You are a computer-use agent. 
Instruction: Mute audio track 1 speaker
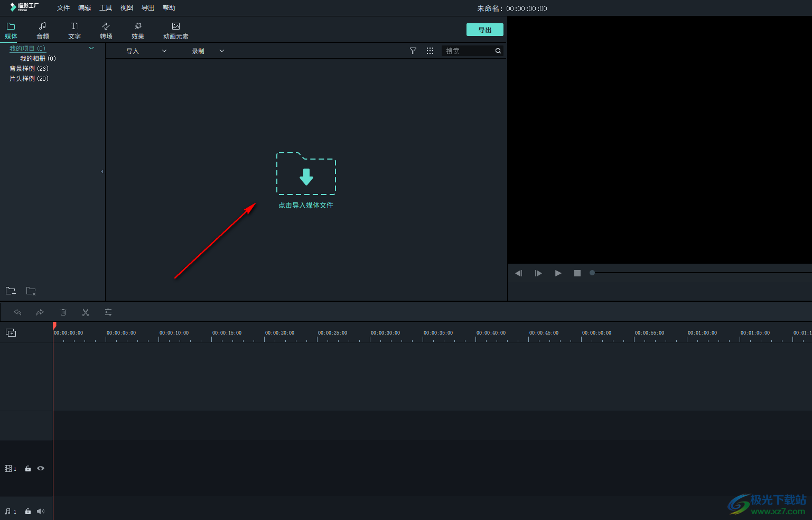[x=41, y=512]
